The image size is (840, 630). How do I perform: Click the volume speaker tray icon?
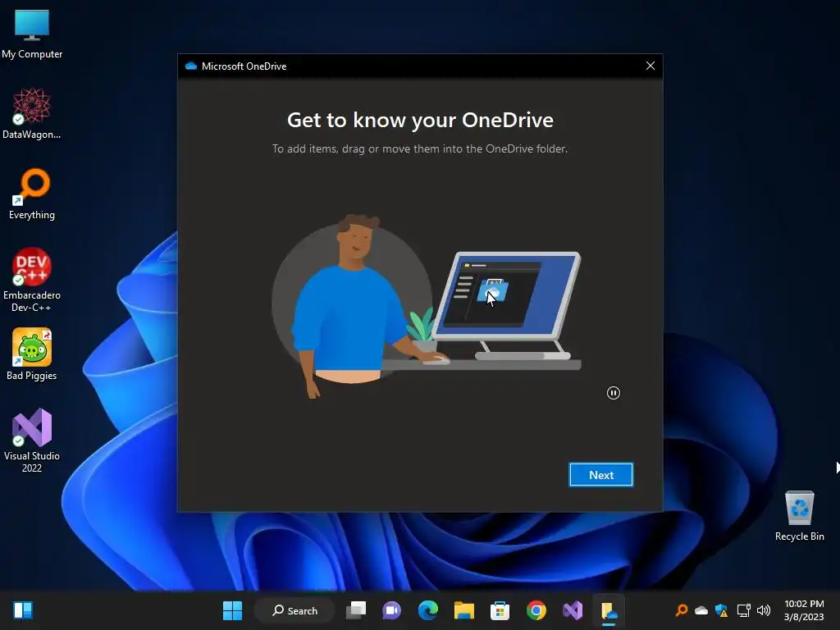764,610
